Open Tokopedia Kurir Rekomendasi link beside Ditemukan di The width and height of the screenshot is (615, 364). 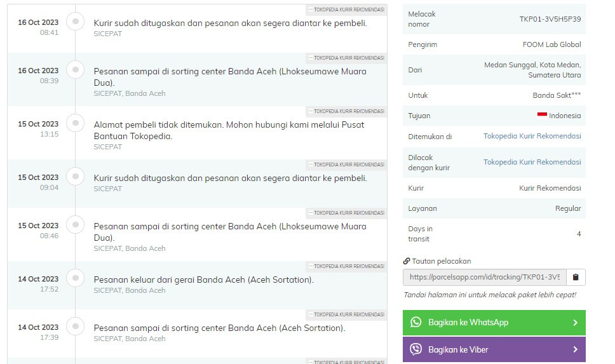532,136
